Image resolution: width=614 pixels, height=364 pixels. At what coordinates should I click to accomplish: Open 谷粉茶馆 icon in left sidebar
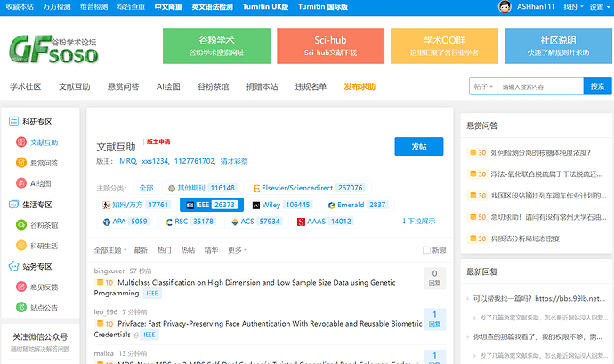coord(21,225)
